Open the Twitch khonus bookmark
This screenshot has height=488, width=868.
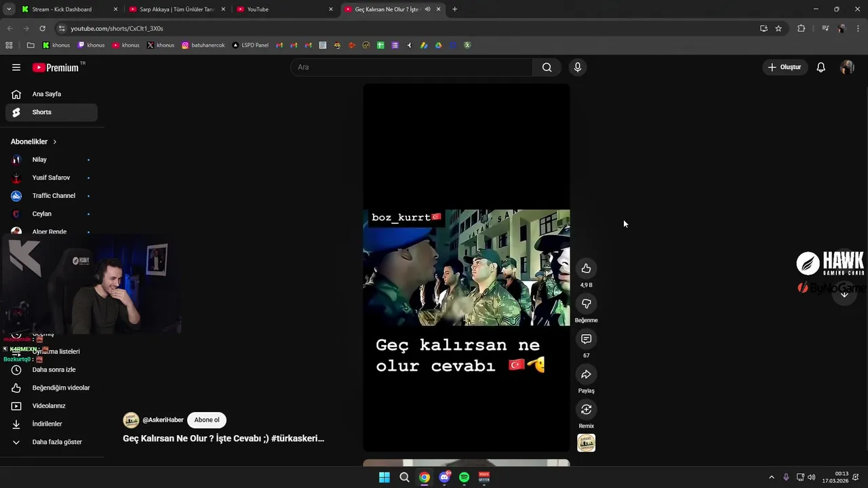(x=91, y=45)
